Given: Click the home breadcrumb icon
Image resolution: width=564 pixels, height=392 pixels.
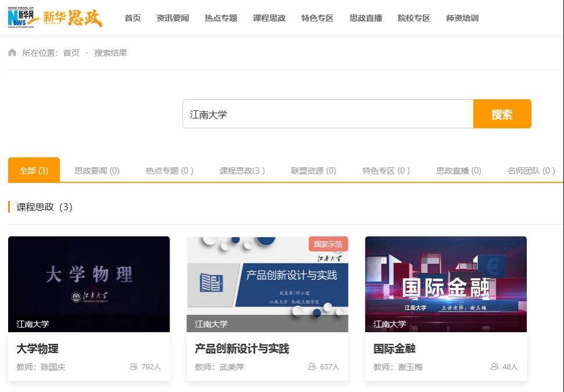Looking at the screenshot, I should (12, 53).
